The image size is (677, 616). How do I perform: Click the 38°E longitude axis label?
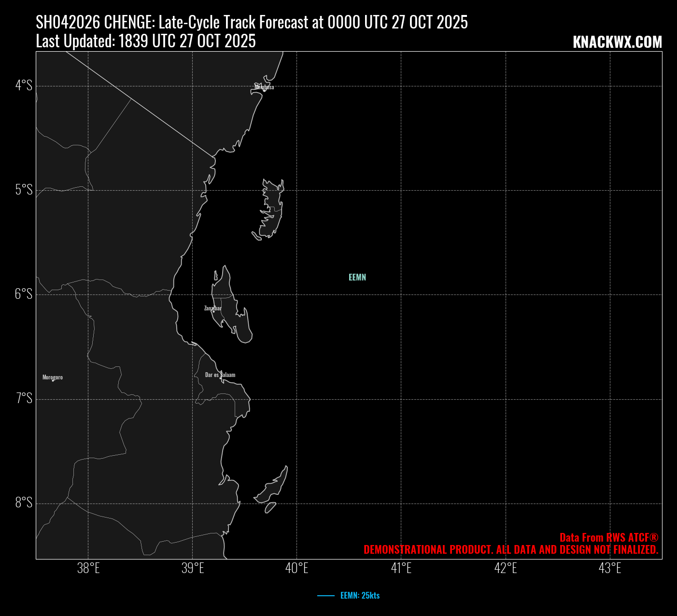point(88,568)
